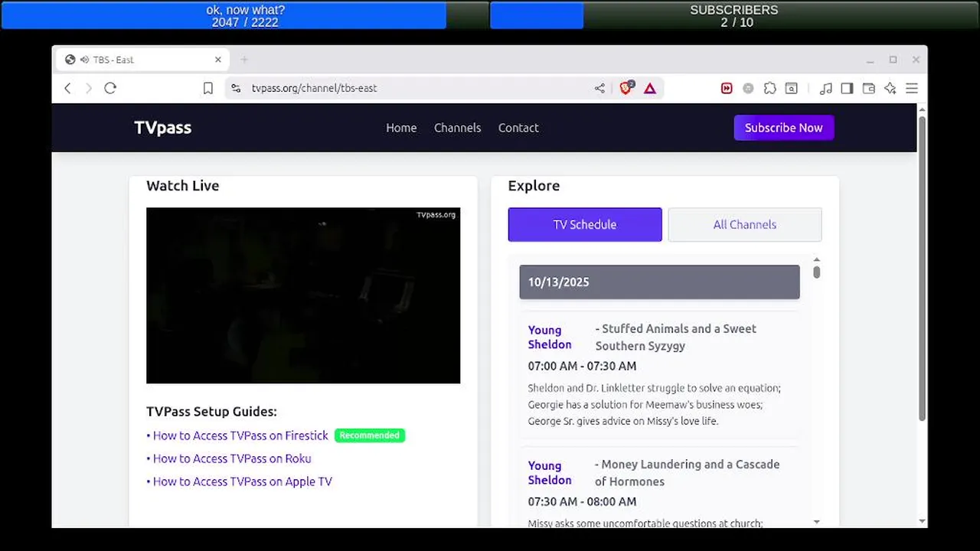Image resolution: width=980 pixels, height=551 pixels.
Task: Select the TBS - East browser tab
Action: (142, 60)
